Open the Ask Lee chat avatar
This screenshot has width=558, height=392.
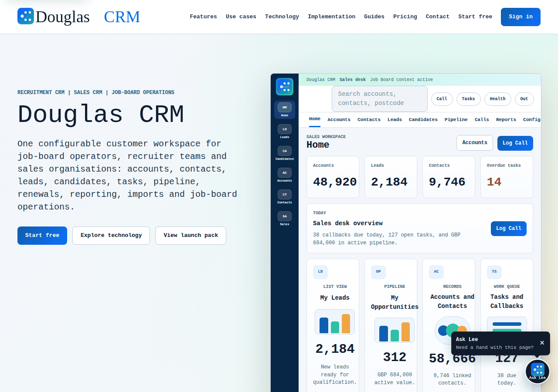click(538, 371)
